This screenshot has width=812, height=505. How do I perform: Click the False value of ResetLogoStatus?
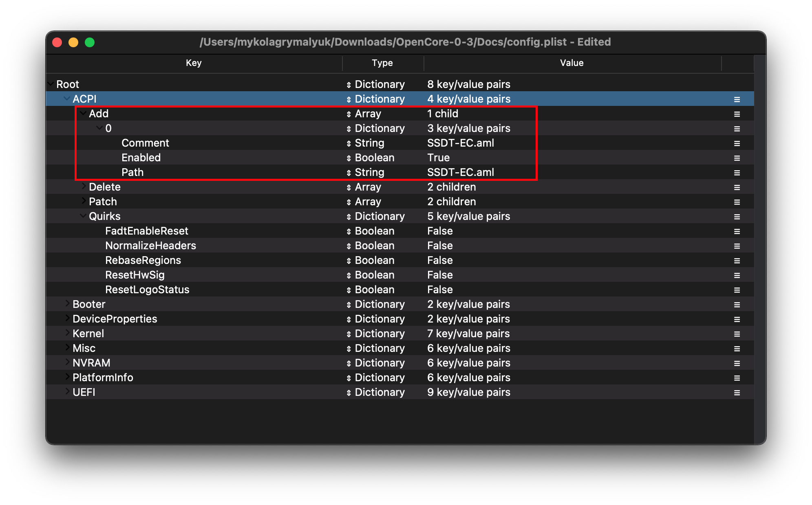point(440,290)
